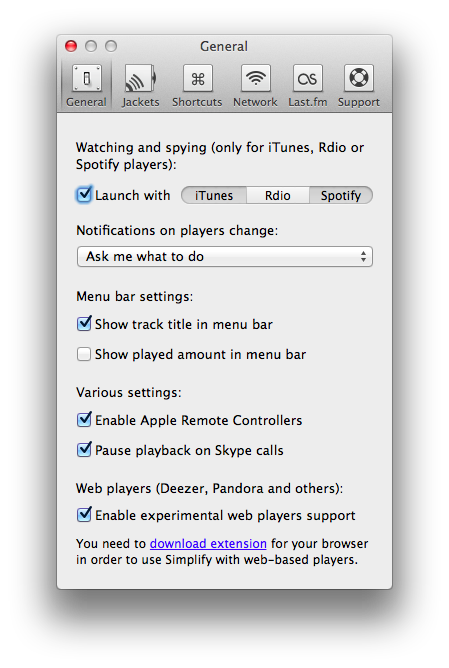
Task: Click the Web players (Deezer, Pandora and others): heading
Action: pos(210,488)
